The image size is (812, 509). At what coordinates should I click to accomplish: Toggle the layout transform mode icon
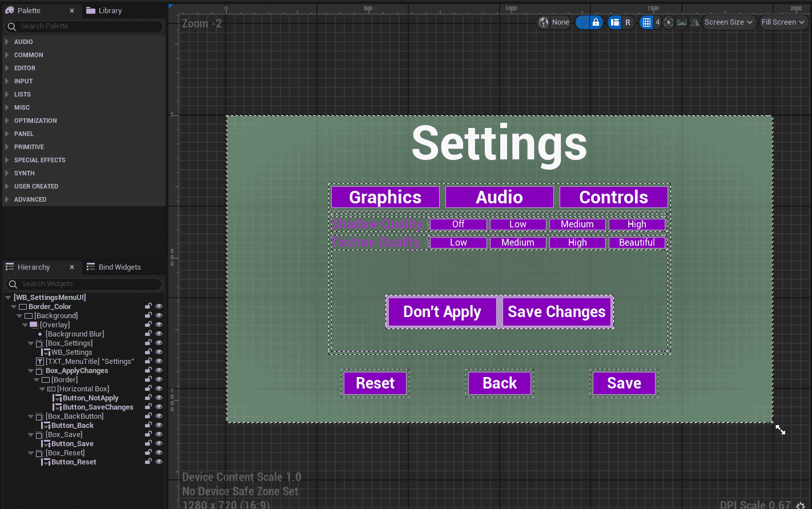pos(614,22)
